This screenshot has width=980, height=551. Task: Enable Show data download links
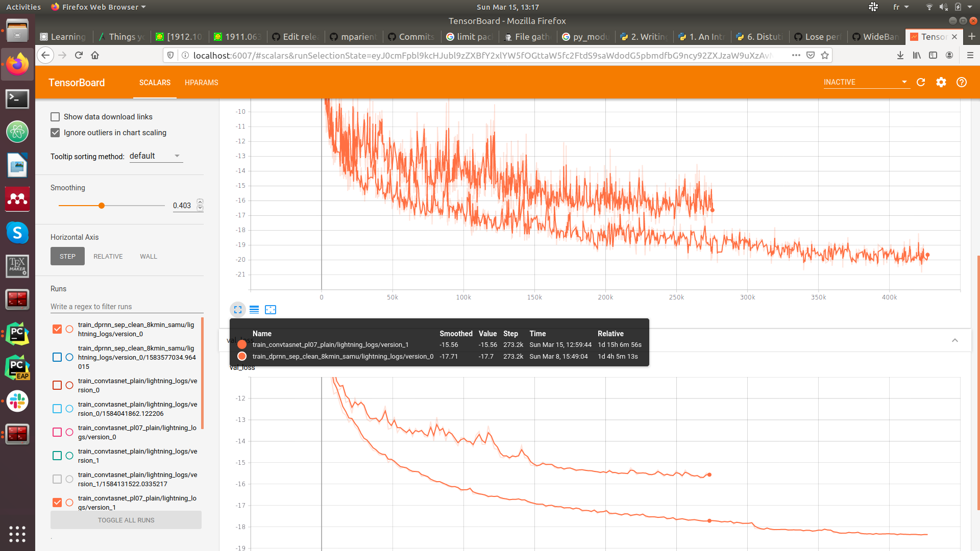55,117
